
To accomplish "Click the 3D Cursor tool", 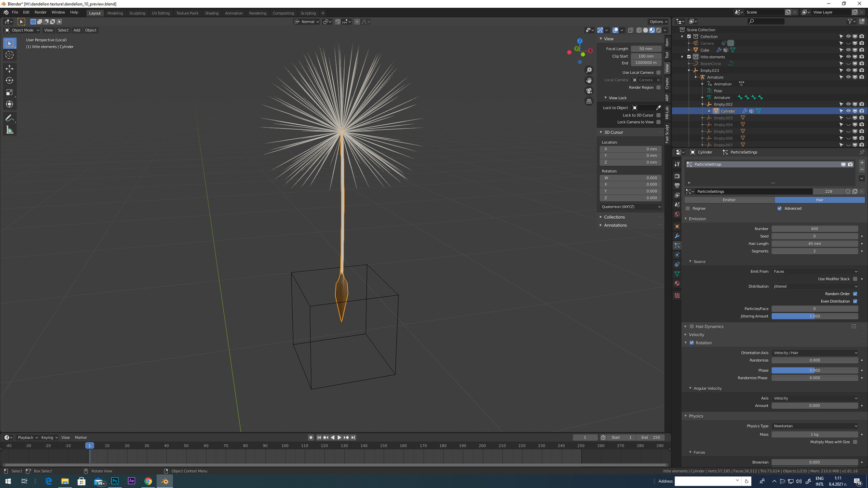I will point(10,55).
